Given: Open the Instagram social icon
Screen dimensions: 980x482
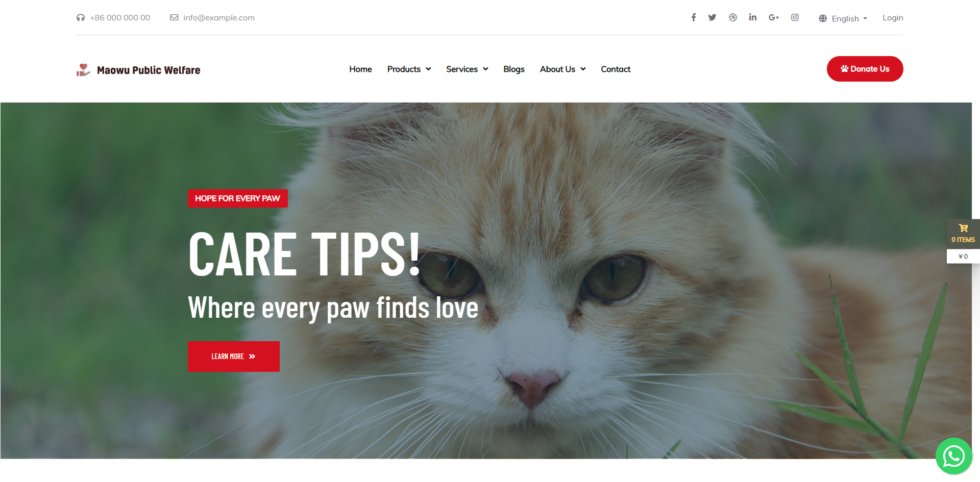Looking at the screenshot, I should [795, 17].
